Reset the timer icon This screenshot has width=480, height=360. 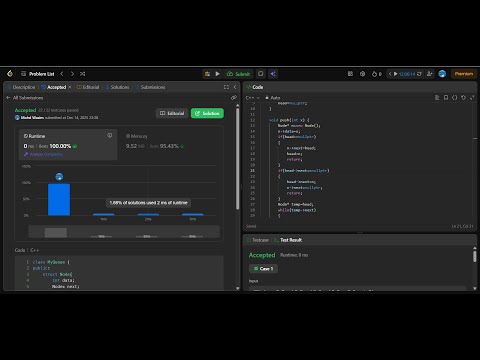pos(419,74)
